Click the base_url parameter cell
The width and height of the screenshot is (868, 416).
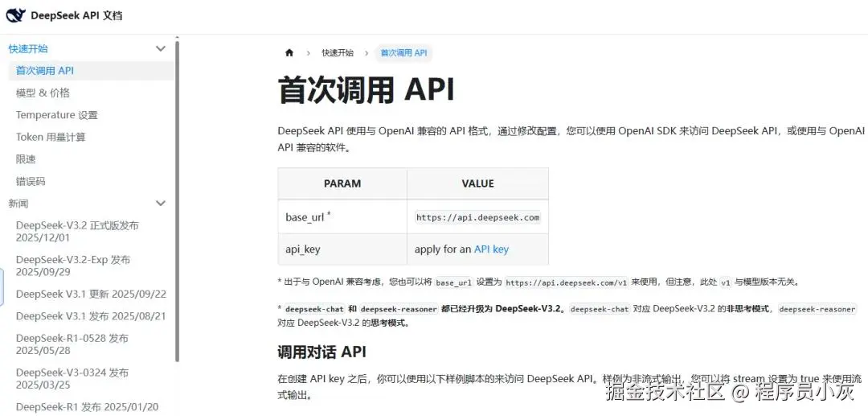click(342, 217)
